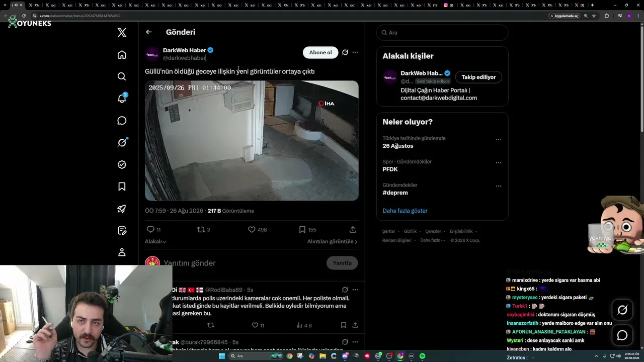Click Uygulamada aç button in address bar
644x362 pixels.
tap(564, 16)
